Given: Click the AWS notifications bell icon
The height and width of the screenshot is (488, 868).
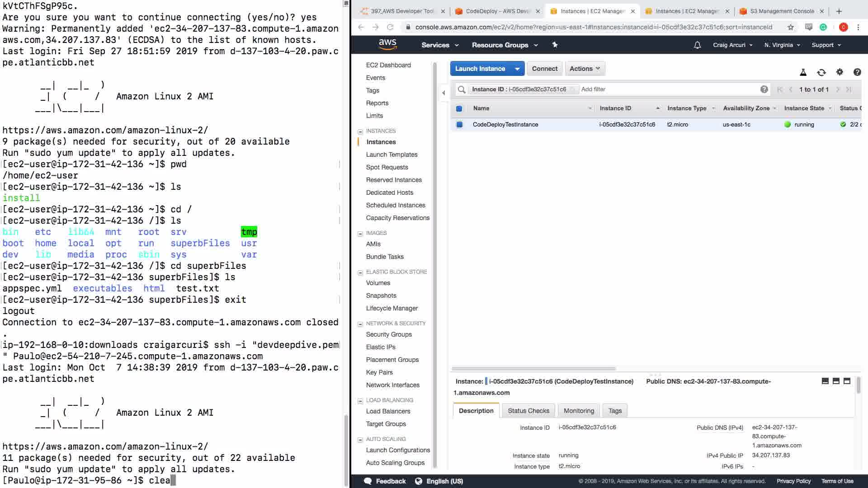Looking at the screenshot, I should [697, 45].
